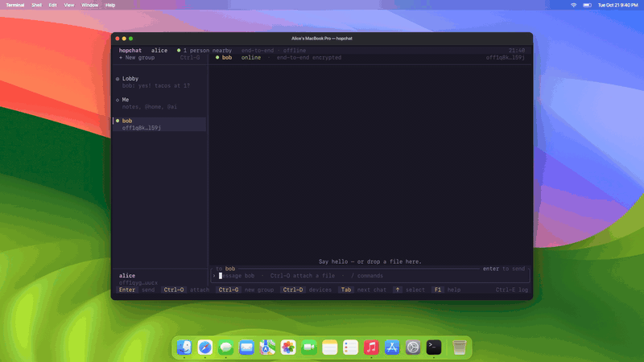Select bob in the chat list
Screen dimensions: 644x362
pos(159,124)
